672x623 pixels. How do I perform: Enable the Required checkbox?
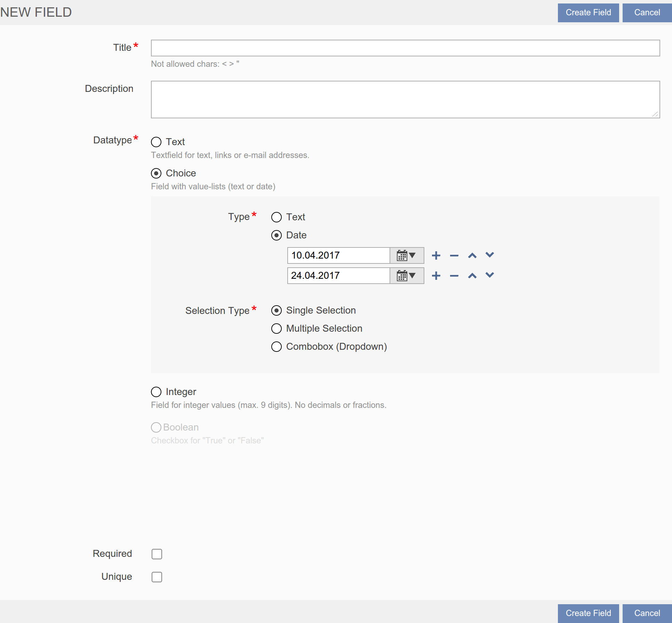pyautogui.click(x=157, y=554)
